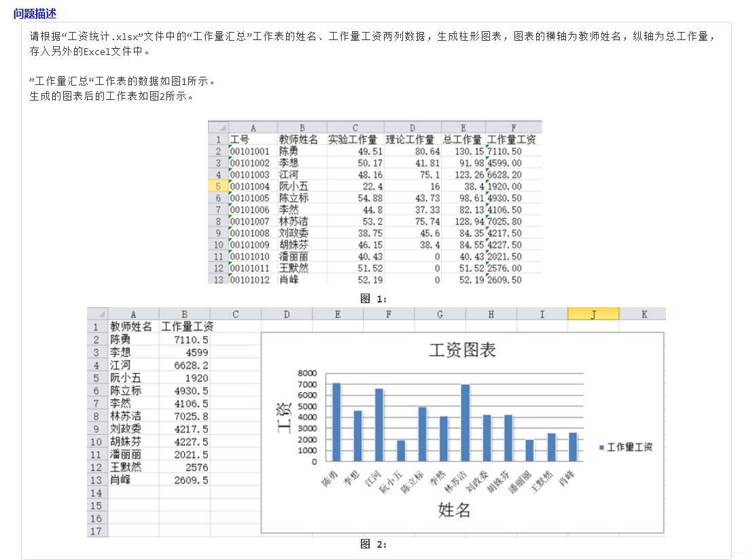Image resolution: width=755 pixels, height=560 pixels.
Task: Click the 8000 value on chart axis
Action: click(x=307, y=373)
